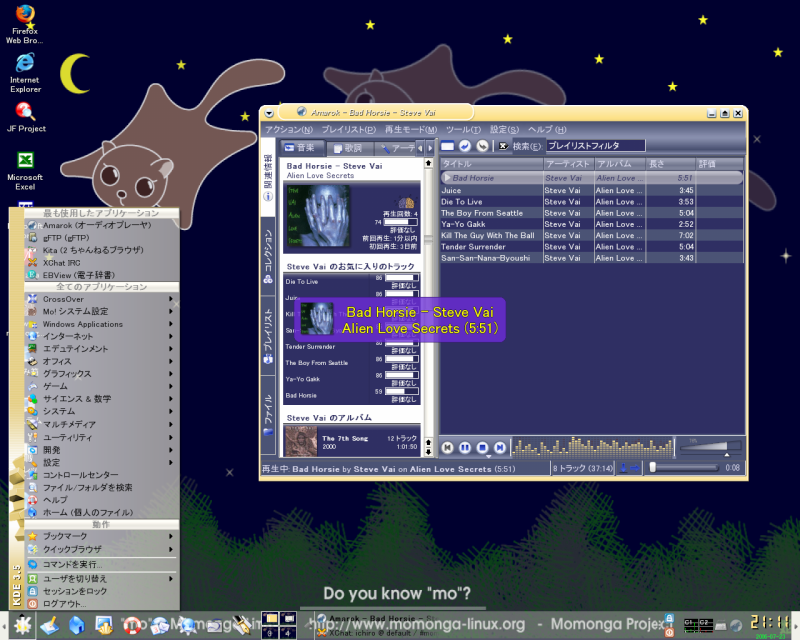Click the redo playlist toolbar icon
The image size is (800, 640).
click(482, 146)
